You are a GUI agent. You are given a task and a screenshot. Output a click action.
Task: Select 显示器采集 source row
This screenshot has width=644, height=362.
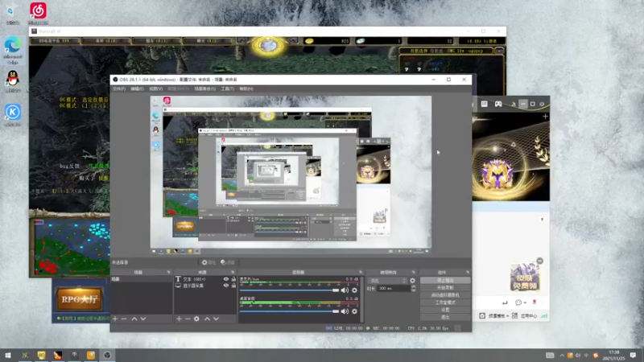coord(205,286)
